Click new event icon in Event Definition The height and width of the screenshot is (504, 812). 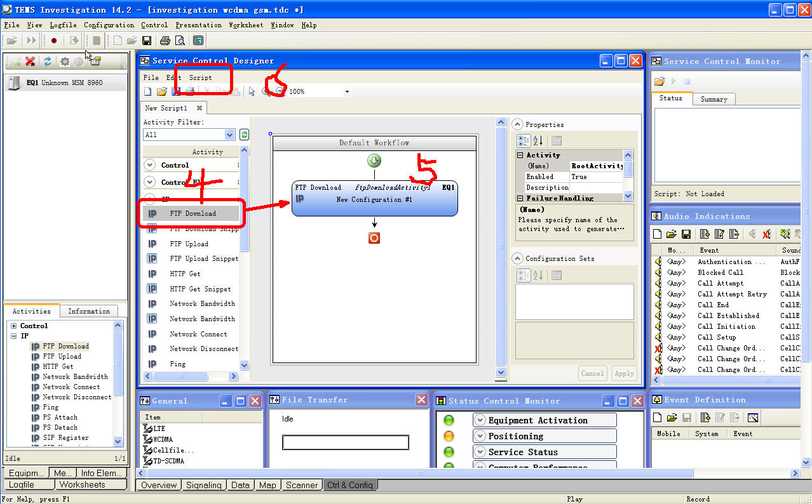pyautogui.click(x=658, y=418)
